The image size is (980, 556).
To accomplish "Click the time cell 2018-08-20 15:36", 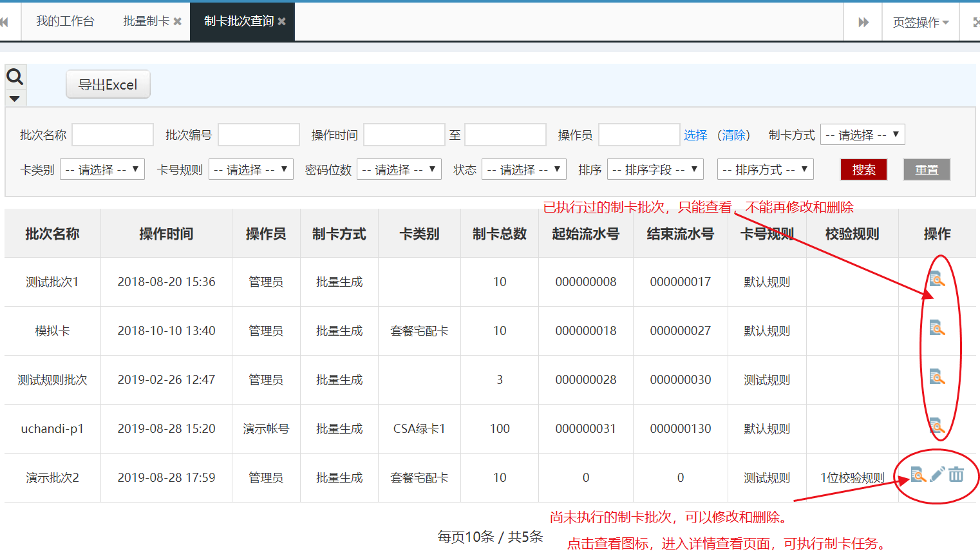I will (x=166, y=282).
